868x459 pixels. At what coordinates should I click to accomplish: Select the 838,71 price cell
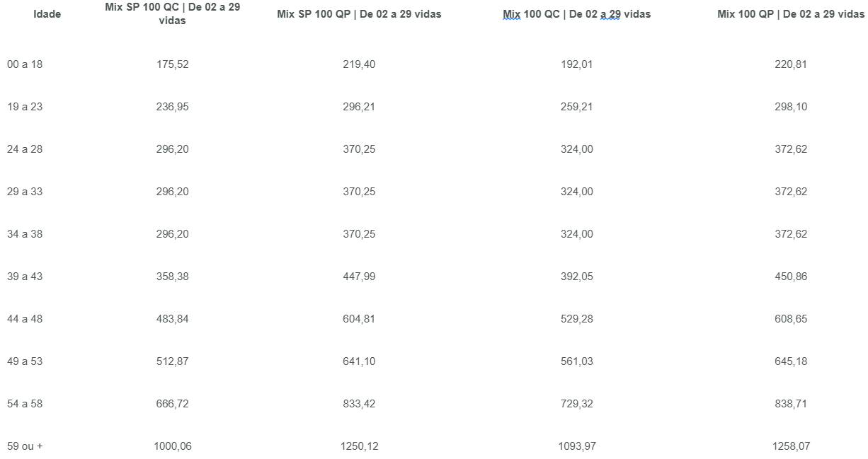coord(791,404)
